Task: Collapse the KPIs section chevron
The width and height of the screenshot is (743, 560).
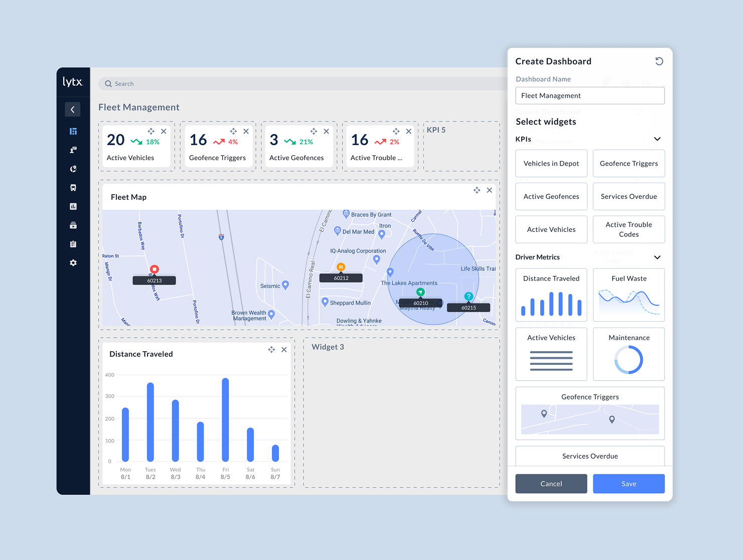Action: [657, 139]
